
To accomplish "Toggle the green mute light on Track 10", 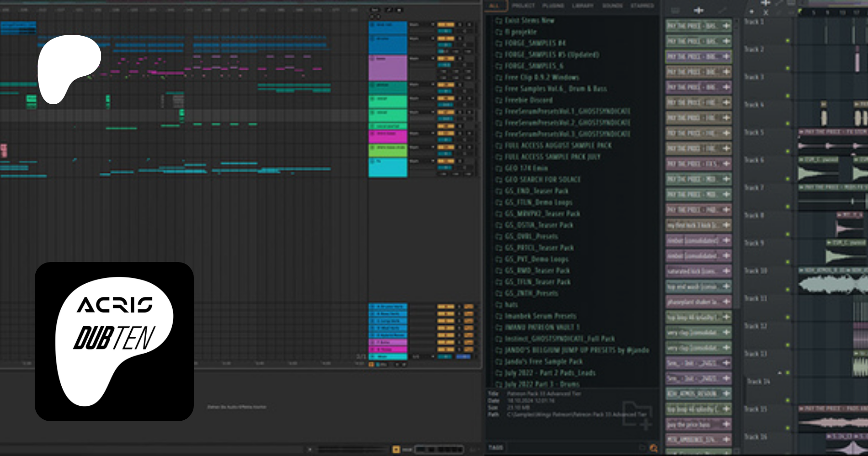I will click(x=788, y=290).
